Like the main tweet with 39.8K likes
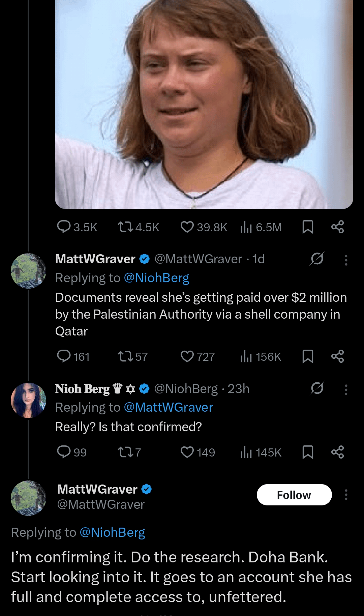This screenshot has height=616, width=364. click(187, 227)
